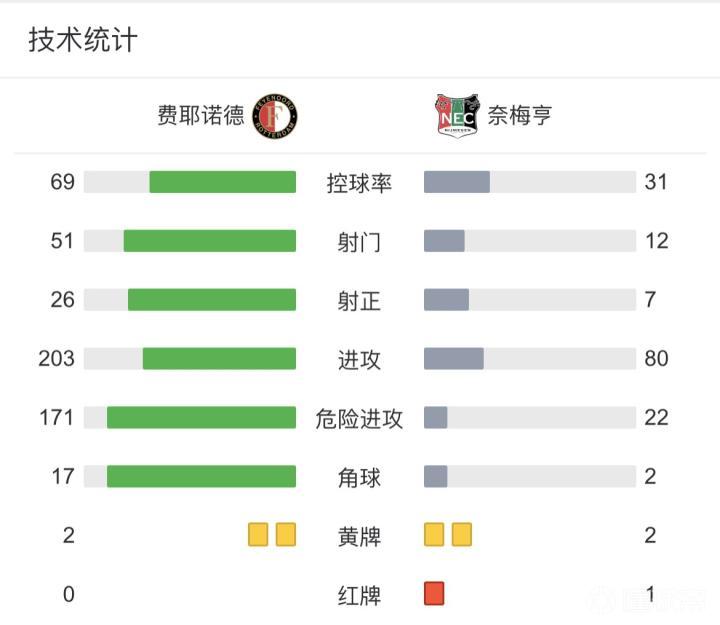Screen dimensions: 720x625
Task: Click the Feyenoord club crest icon
Action: point(276,116)
